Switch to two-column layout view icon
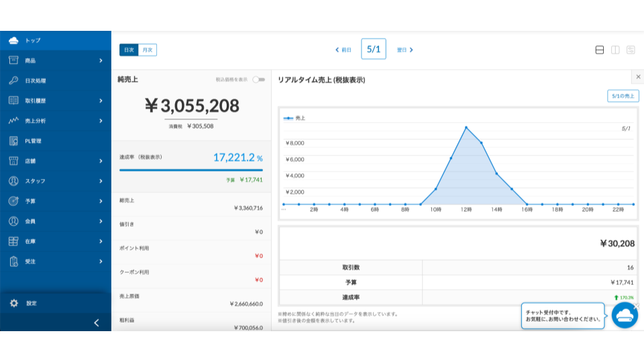The height and width of the screenshot is (362, 644). tap(615, 50)
